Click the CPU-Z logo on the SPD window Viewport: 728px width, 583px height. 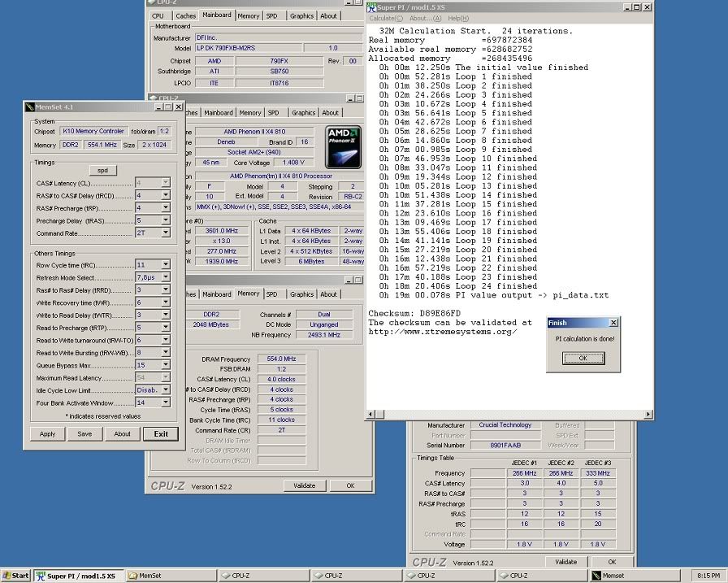pos(431,561)
